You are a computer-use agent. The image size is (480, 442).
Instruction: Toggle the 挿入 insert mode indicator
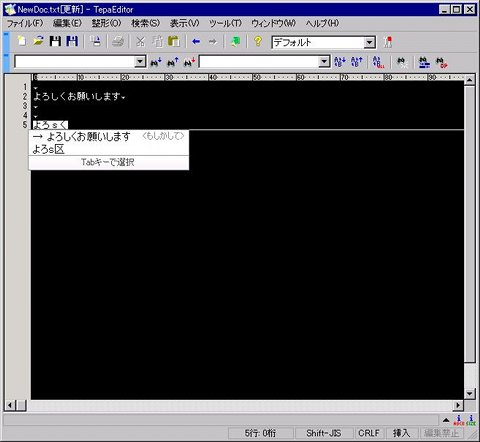pyautogui.click(x=401, y=433)
